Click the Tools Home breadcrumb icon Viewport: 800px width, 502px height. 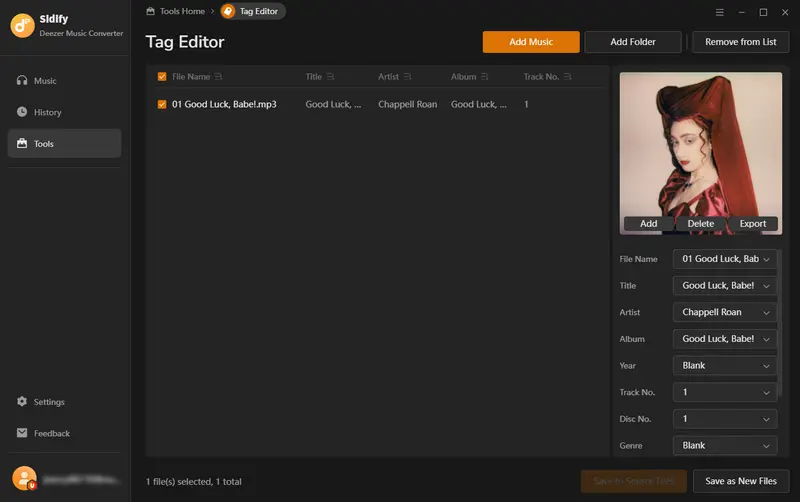click(x=151, y=11)
